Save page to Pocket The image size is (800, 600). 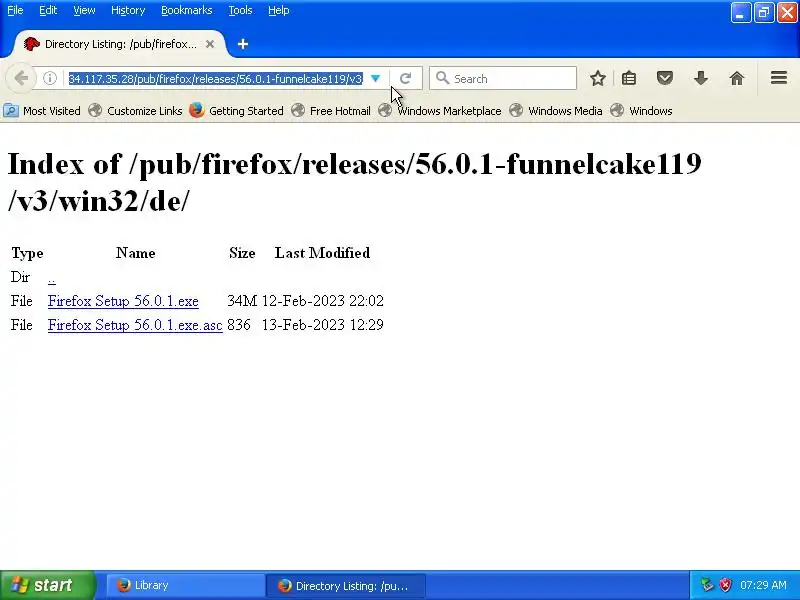[665, 79]
